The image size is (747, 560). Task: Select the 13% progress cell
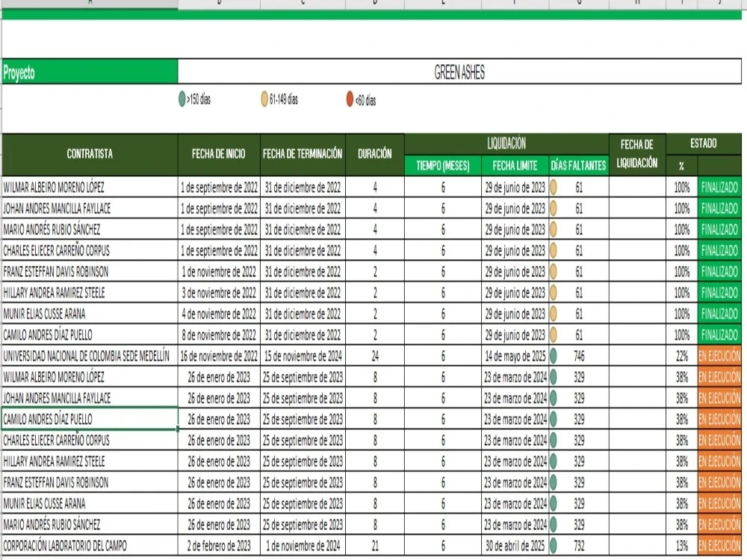[x=682, y=545]
